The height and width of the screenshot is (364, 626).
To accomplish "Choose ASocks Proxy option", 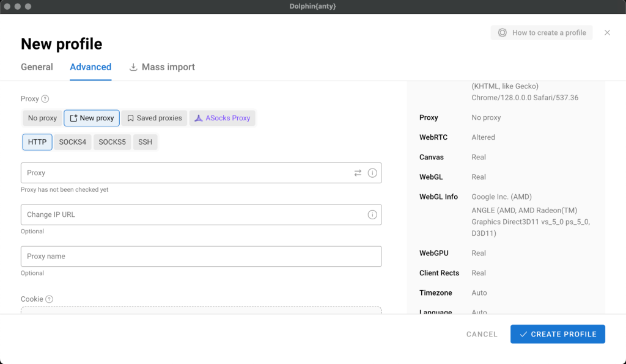I will pyautogui.click(x=223, y=118).
